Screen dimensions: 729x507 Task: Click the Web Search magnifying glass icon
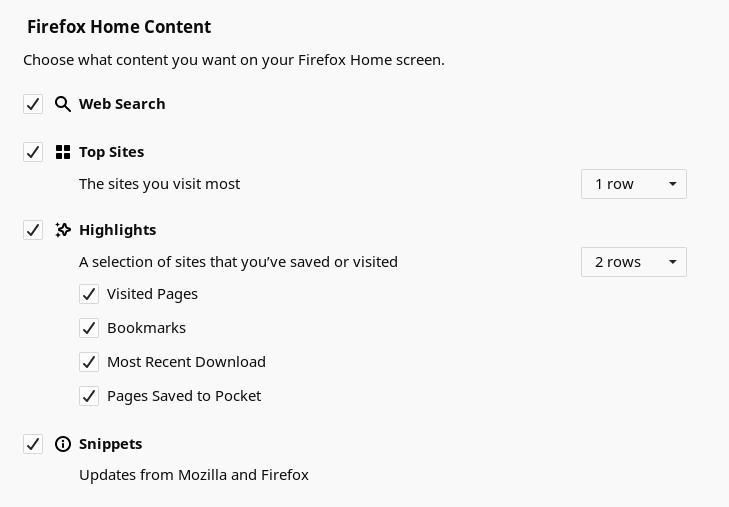coord(63,104)
